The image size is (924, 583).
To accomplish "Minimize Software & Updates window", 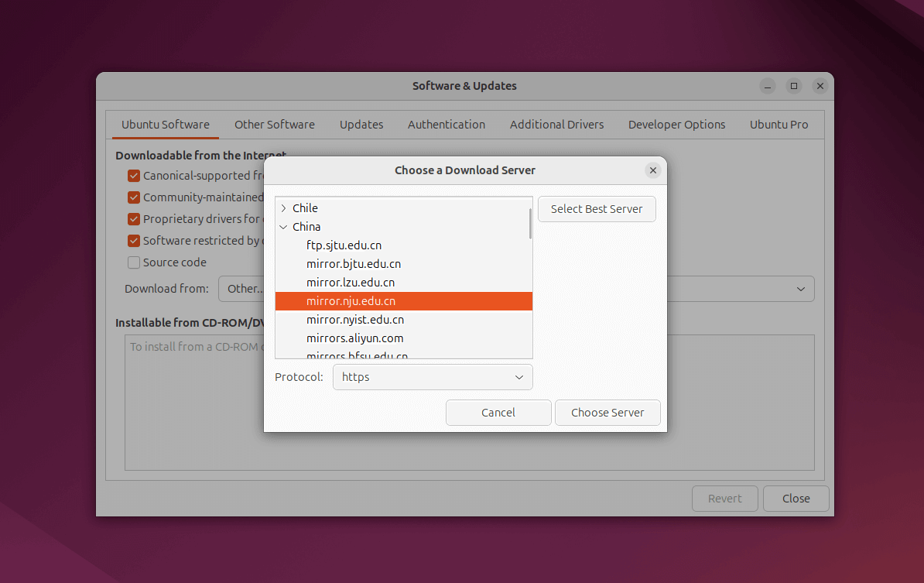I will coord(767,87).
